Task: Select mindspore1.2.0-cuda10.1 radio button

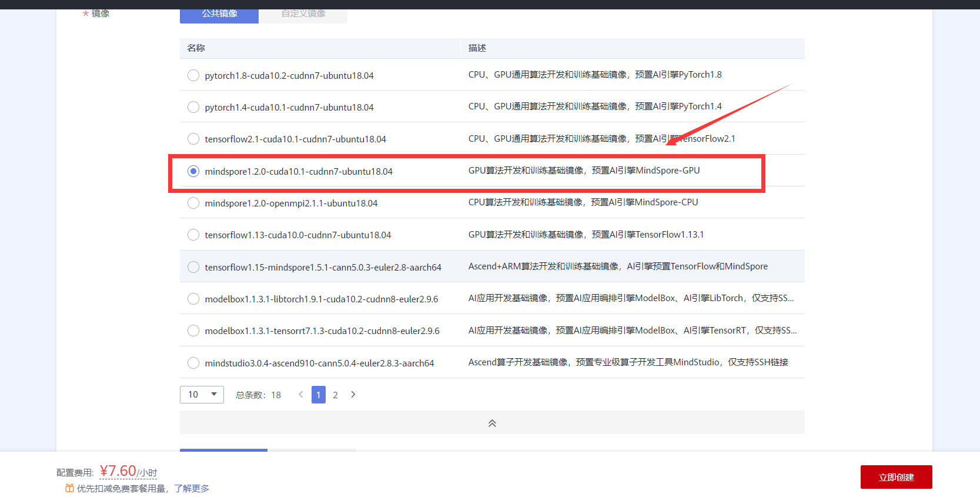Action: (x=193, y=171)
